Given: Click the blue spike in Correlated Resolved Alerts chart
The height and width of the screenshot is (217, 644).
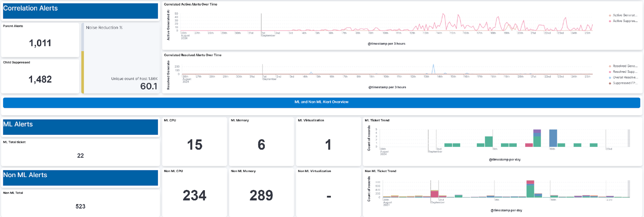Looking at the screenshot, I should point(433,69).
